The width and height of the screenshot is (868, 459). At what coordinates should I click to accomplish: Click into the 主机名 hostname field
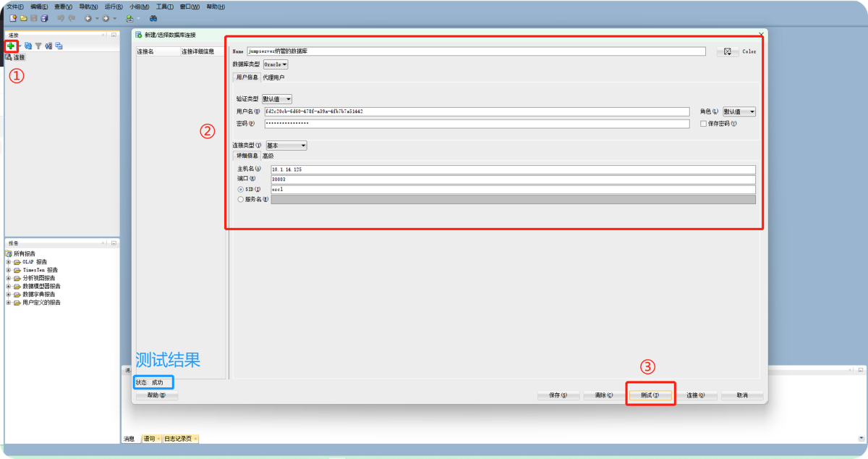[x=513, y=169]
